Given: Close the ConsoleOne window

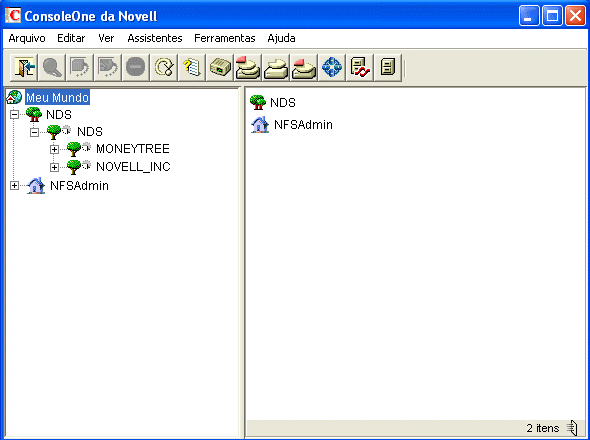Looking at the screenshot, I should [x=576, y=16].
